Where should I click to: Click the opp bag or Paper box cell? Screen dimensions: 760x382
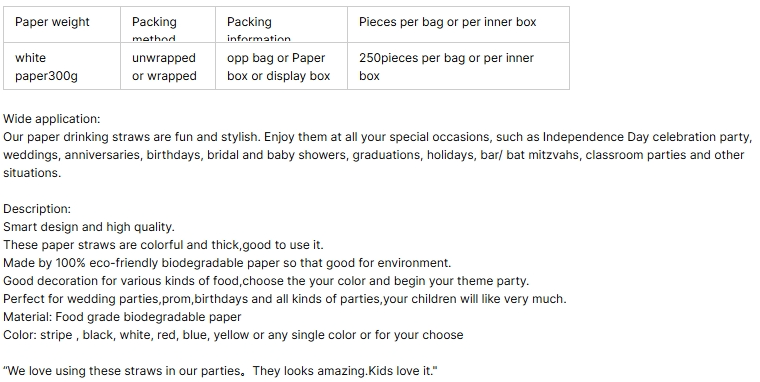[281, 66]
